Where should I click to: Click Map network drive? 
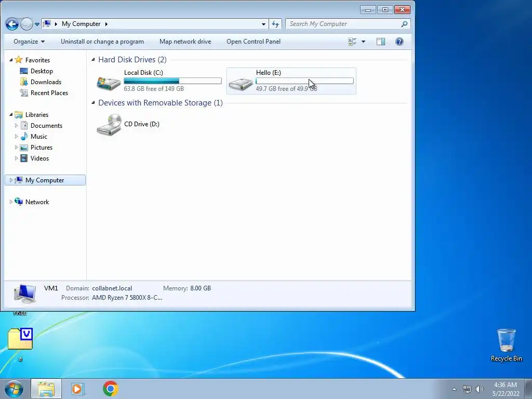185,42
